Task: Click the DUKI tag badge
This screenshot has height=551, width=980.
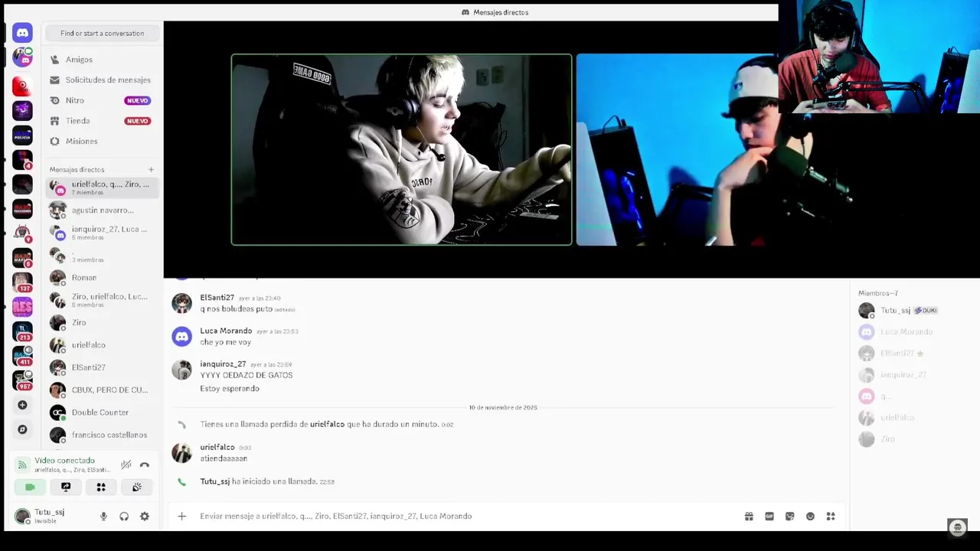Action: [926, 311]
